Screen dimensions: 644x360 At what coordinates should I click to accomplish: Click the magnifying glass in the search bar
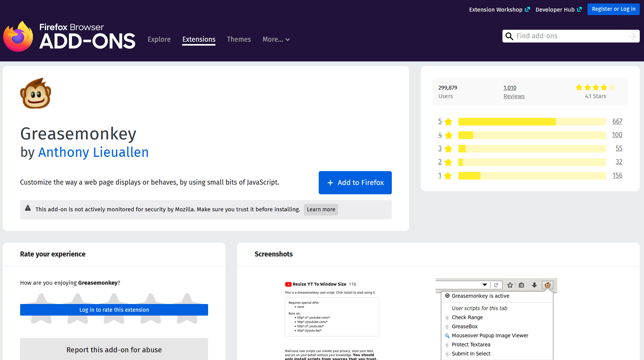point(509,36)
